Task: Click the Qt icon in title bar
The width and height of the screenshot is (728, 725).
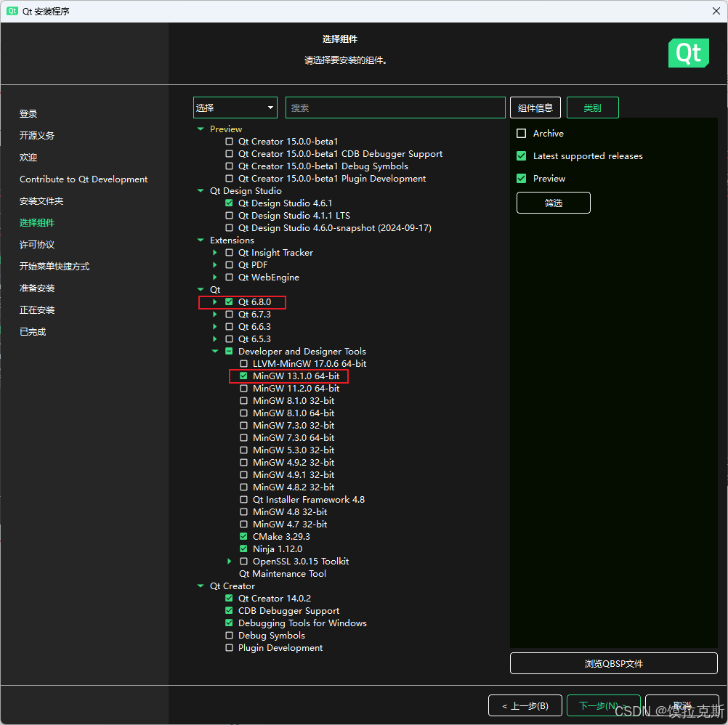Action: [12, 11]
